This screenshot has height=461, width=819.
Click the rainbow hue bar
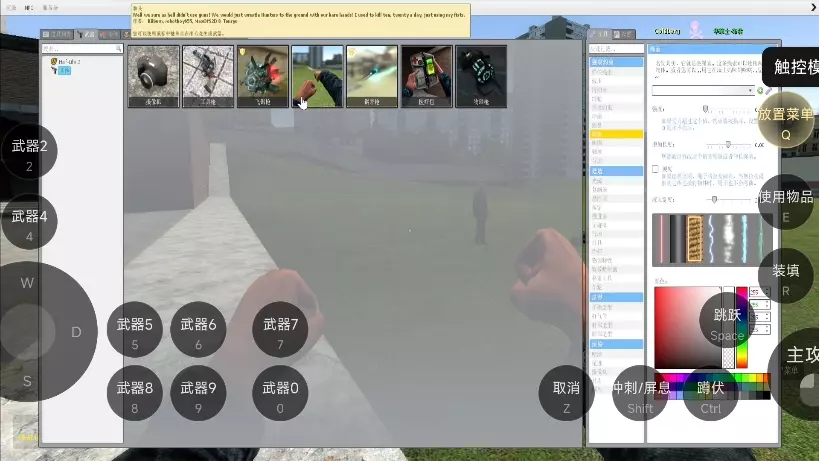pyautogui.click(x=742, y=327)
